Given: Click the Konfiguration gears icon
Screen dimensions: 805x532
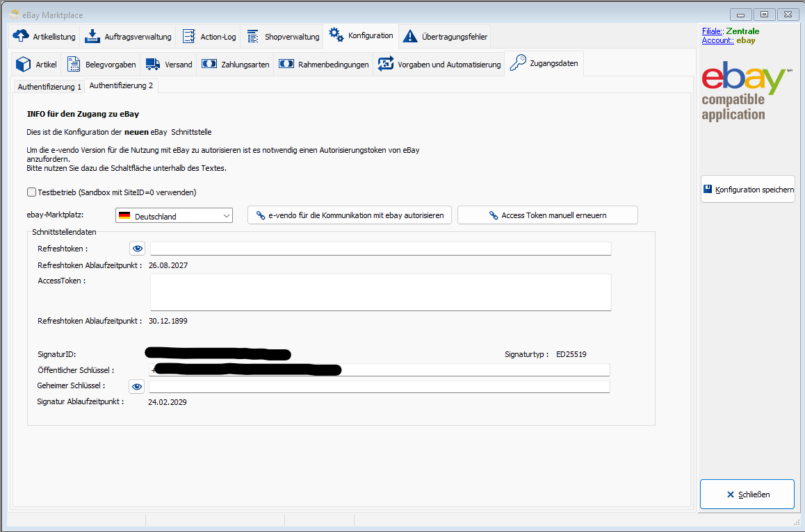Looking at the screenshot, I should click(x=336, y=35).
